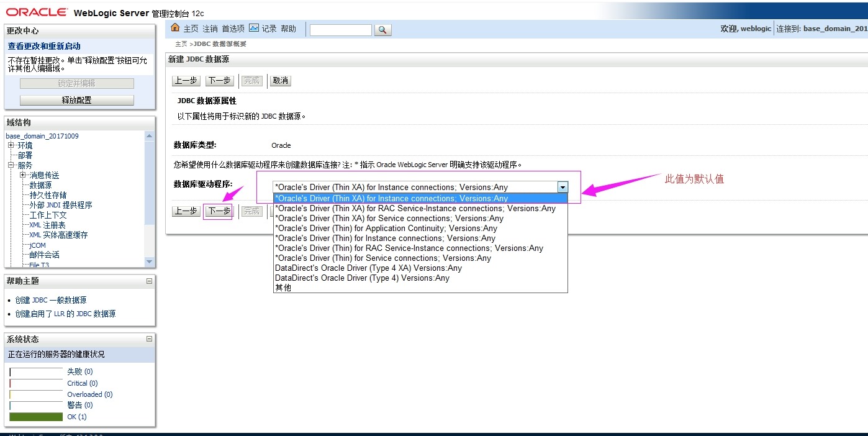Image resolution: width=868 pixels, height=436 pixels.
Task: Open 消息传送 label in domain tree
Action: (44, 175)
